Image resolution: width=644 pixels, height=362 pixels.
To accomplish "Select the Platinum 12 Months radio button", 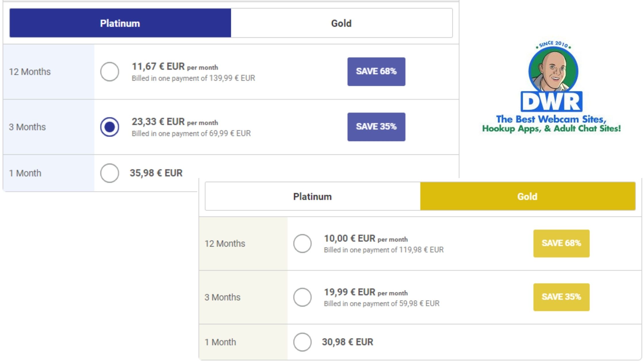I will pos(110,72).
